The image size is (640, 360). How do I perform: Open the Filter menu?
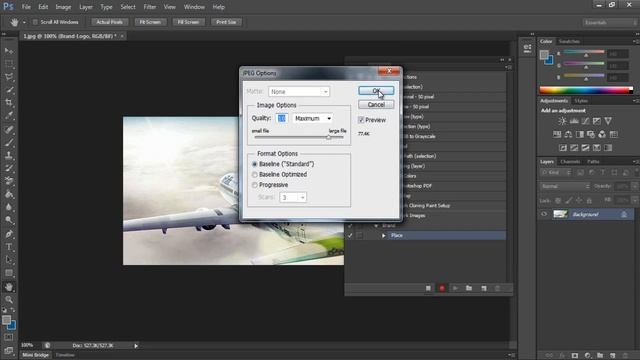(x=149, y=7)
